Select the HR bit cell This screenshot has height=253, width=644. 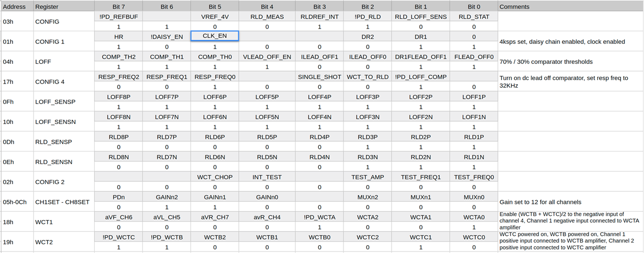pyautogui.click(x=118, y=37)
